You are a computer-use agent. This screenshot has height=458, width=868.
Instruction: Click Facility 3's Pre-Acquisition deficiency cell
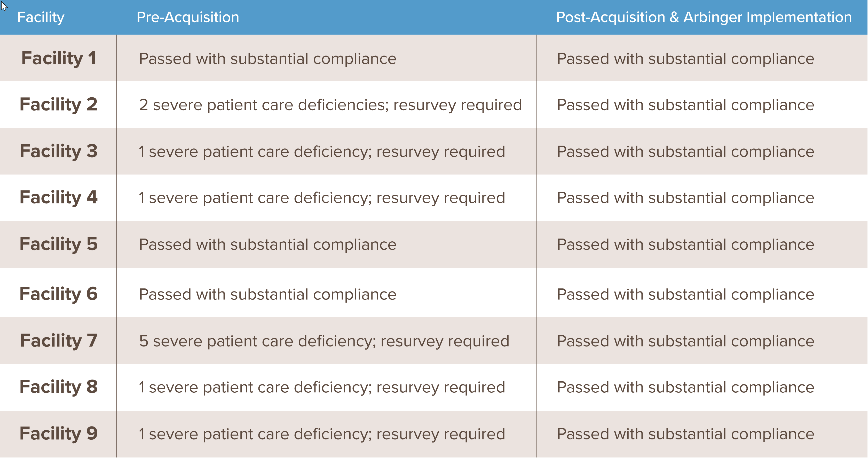pos(322,152)
